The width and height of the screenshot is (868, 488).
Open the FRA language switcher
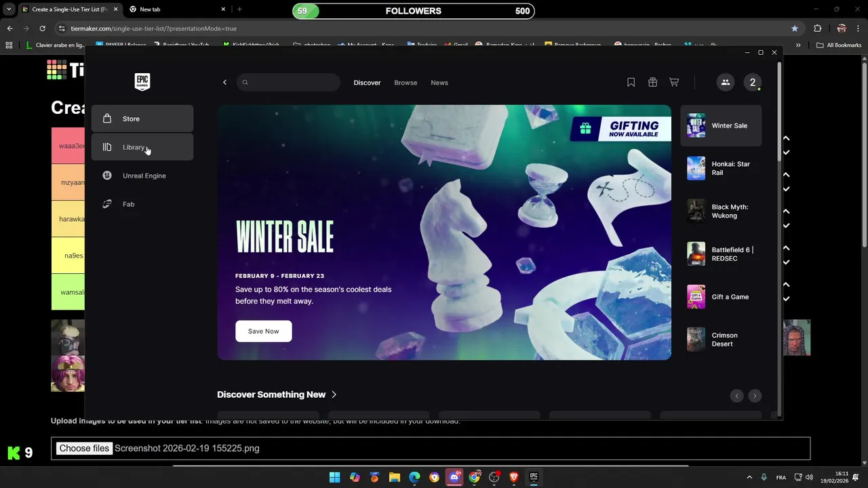[x=781, y=478]
